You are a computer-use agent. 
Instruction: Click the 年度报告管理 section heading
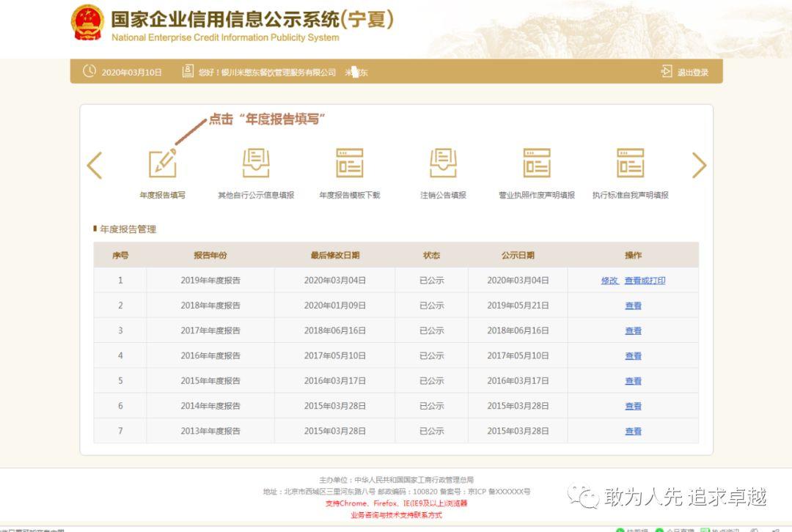(x=128, y=229)
